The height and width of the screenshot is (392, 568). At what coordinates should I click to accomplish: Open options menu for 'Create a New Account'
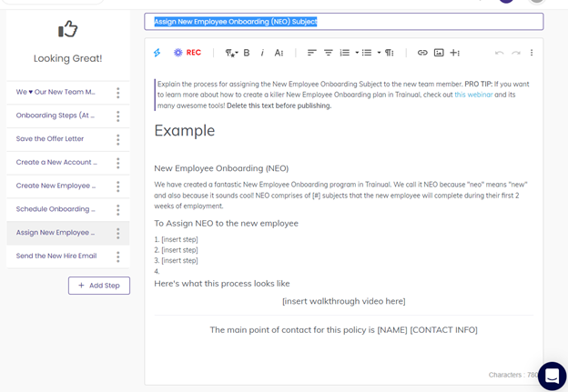[117, 163]
